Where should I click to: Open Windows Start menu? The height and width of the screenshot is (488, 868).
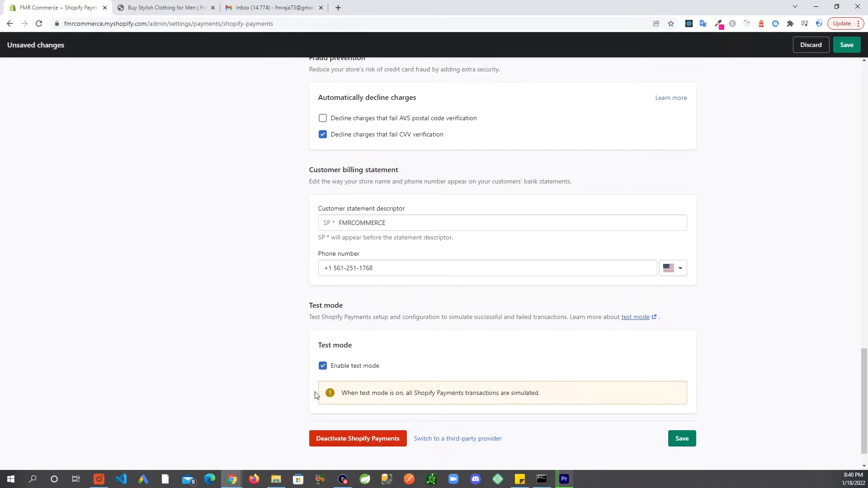click(11, 479)
